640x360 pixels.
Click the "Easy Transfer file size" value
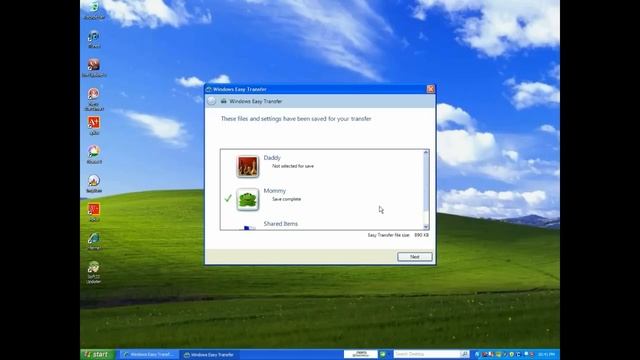tap(422, 235)
